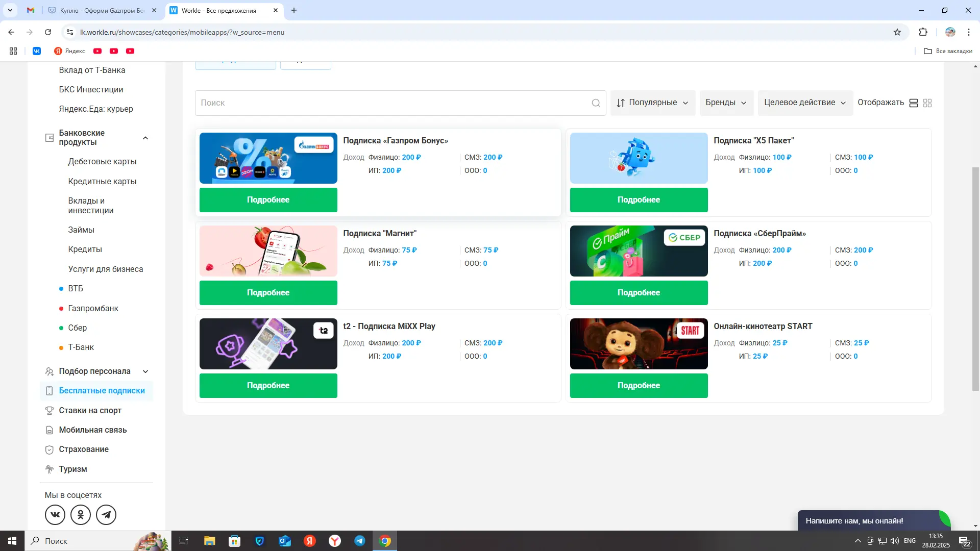Open the Odnoklassniki social icon

81,514
